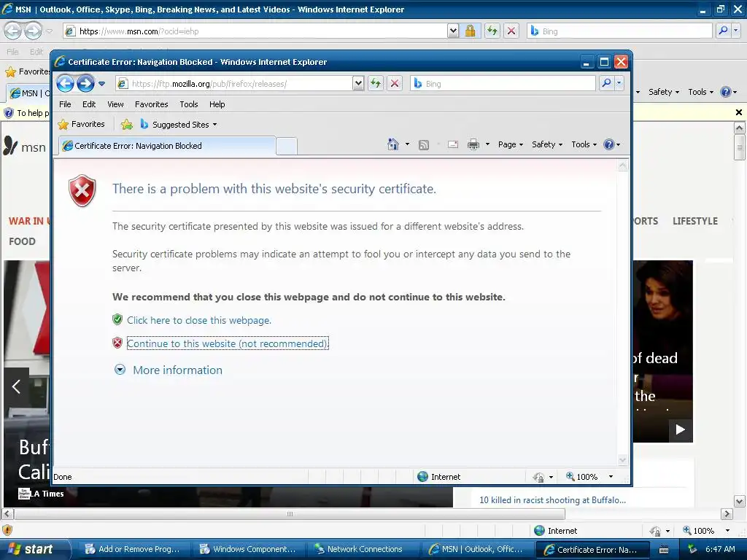Switch to Network Connections taskbar item

pyautogui.click(x=362, y=549)
